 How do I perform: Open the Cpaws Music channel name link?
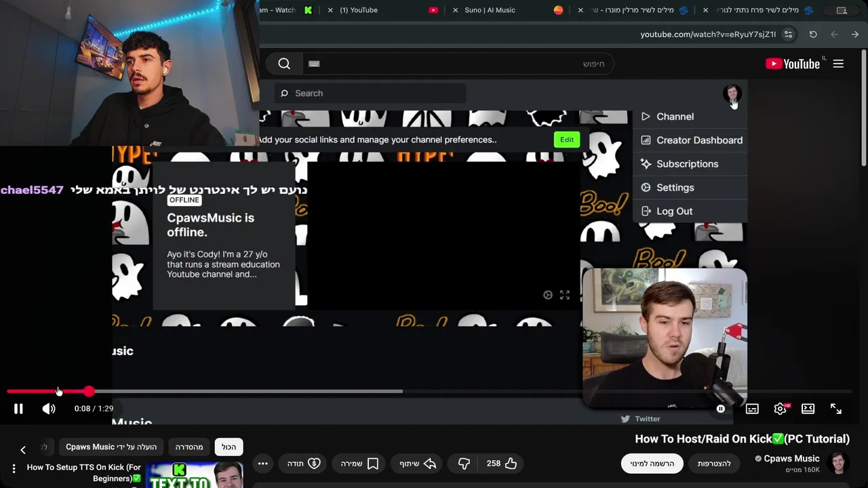pos(791,459)
